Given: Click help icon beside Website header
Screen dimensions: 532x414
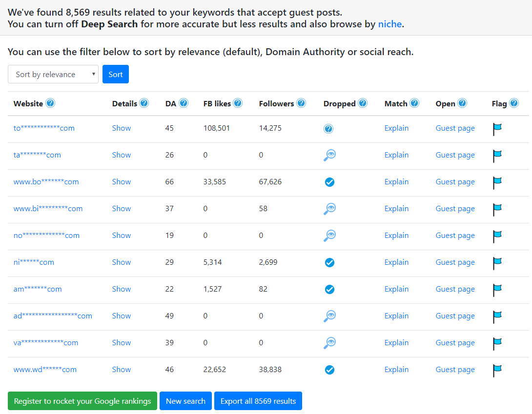Looking at the screenshot, I should click(x=50, y=103).
